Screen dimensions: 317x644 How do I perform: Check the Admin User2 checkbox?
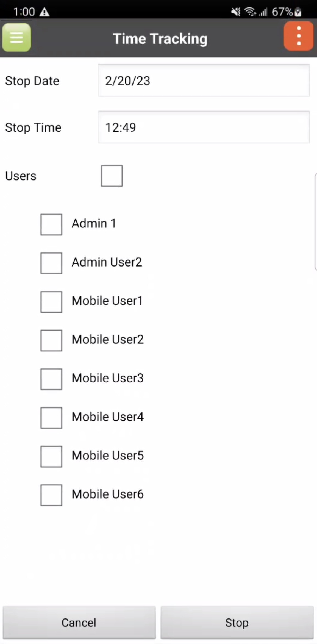pos(51,263)
